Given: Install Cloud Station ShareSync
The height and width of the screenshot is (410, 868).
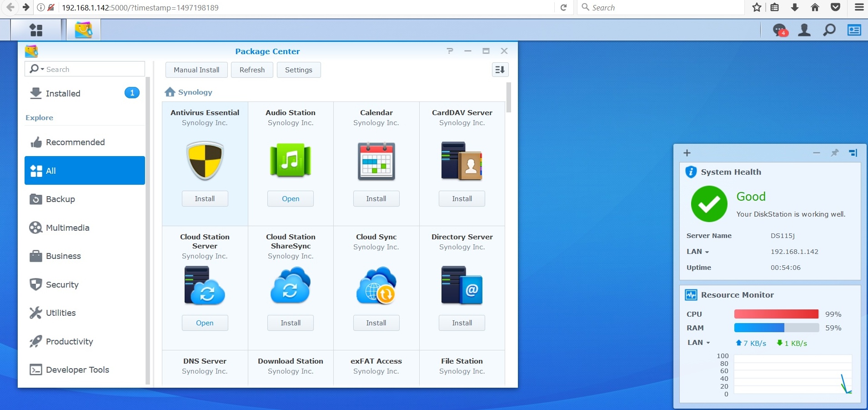Looking at the screenshot, I should pos(291,323).
